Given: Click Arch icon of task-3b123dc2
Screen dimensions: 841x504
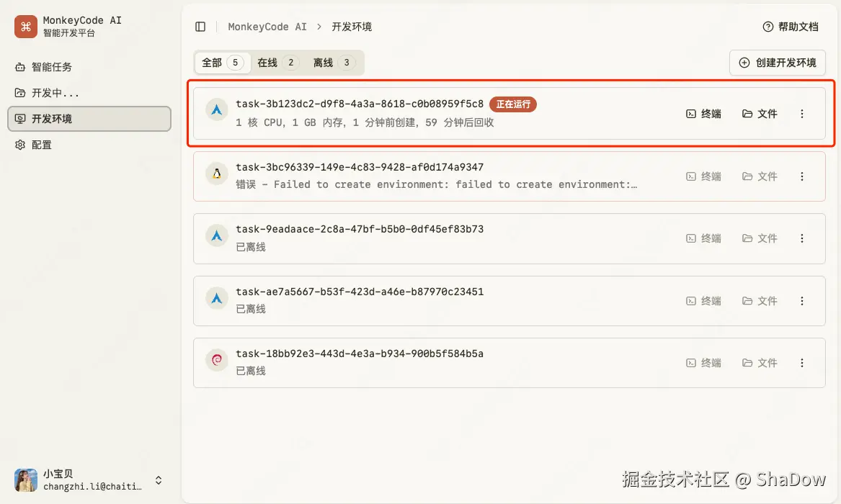Looking at the screenshot, I should click(217, 109).
